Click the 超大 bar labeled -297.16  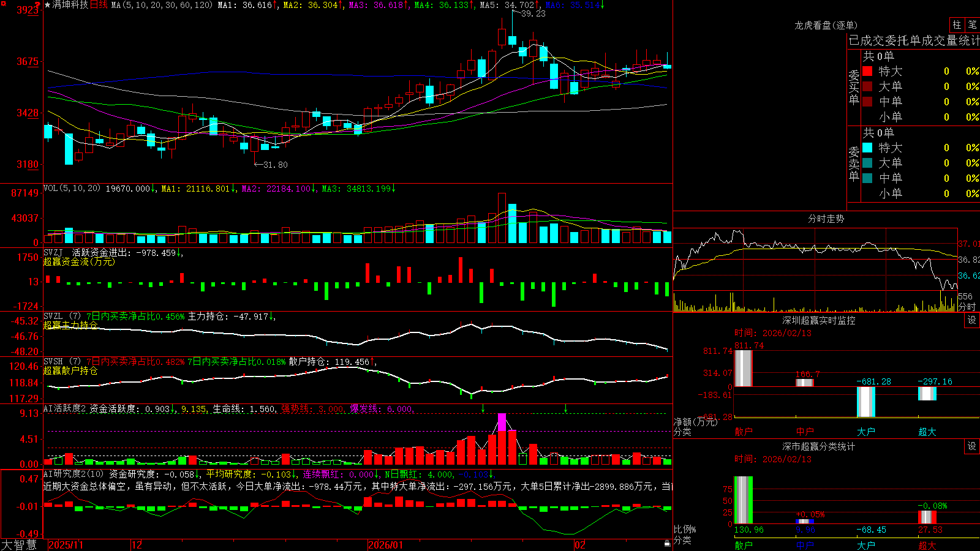(927, 394)
